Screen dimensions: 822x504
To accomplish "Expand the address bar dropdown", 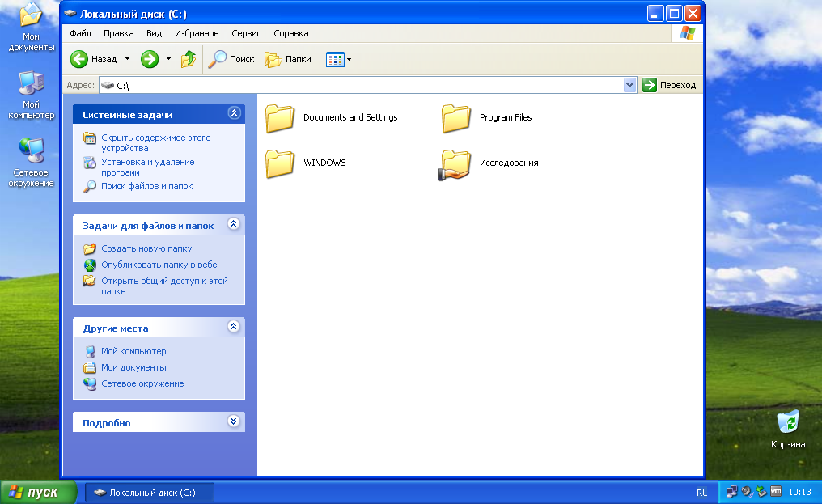I will (629, 85).
